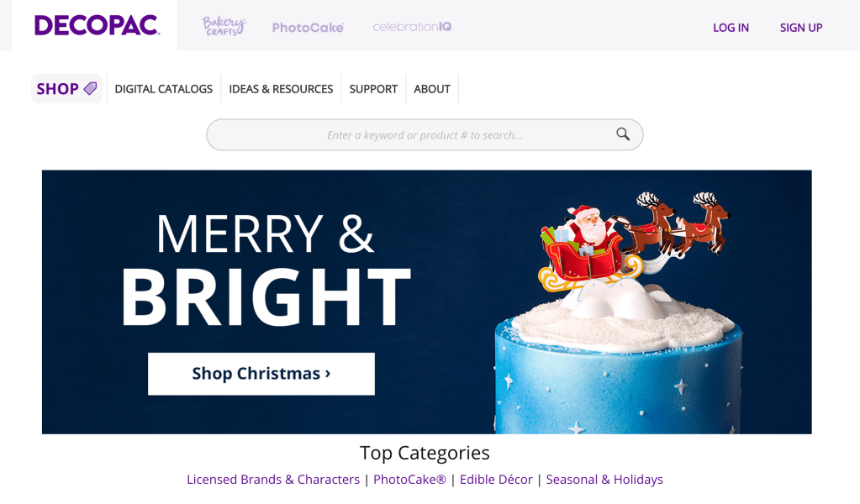Open the PhotoCake brand logo
860x504 pixels.
pyautogui.click(x=308, y=28)
